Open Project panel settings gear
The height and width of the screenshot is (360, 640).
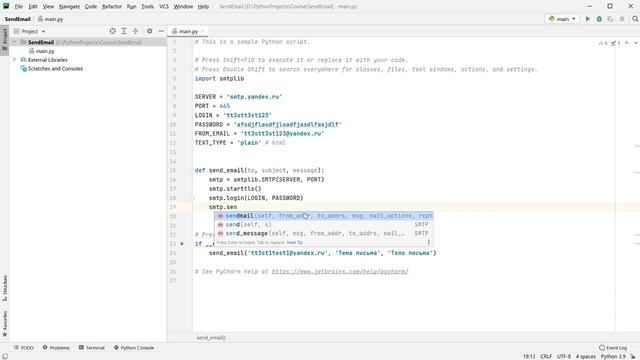click(x=150, y=31)
